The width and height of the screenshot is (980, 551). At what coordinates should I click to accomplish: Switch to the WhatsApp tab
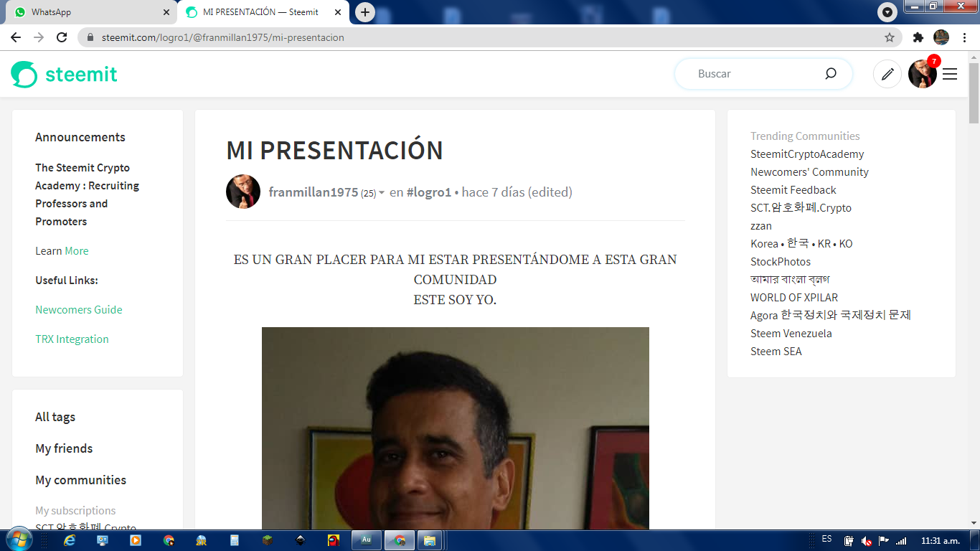(90, 12)
